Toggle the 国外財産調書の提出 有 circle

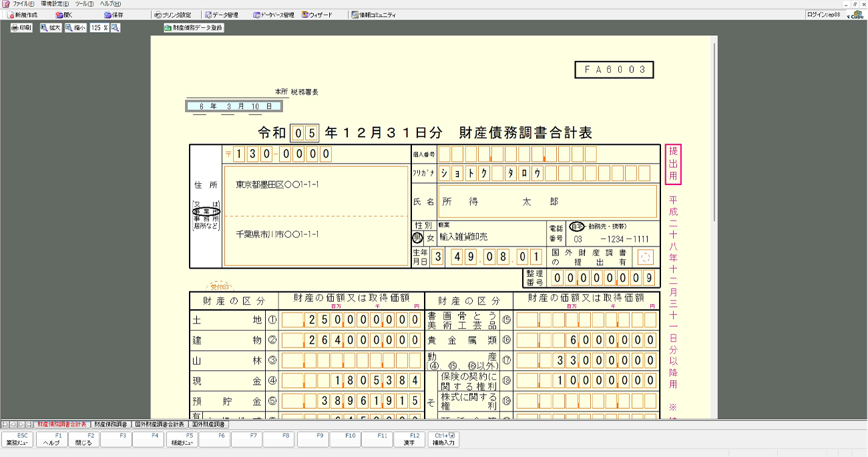pos(645,257)
